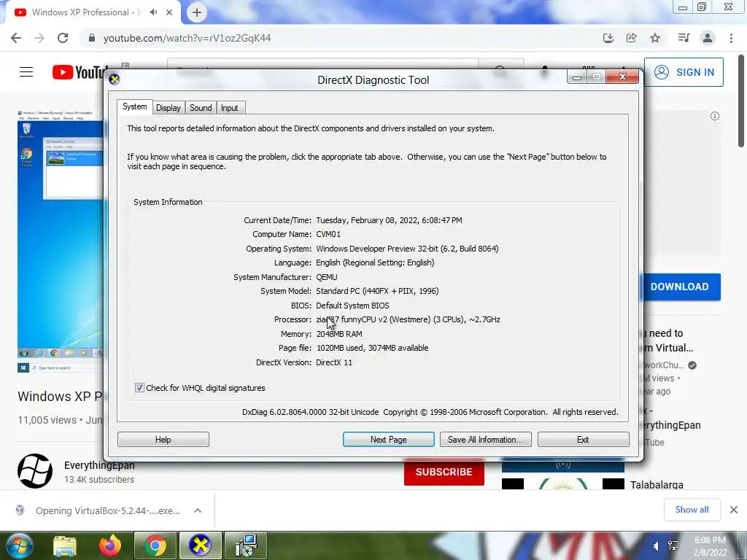
Task: Switch to the Input tab
Action: tap(229, 108)
